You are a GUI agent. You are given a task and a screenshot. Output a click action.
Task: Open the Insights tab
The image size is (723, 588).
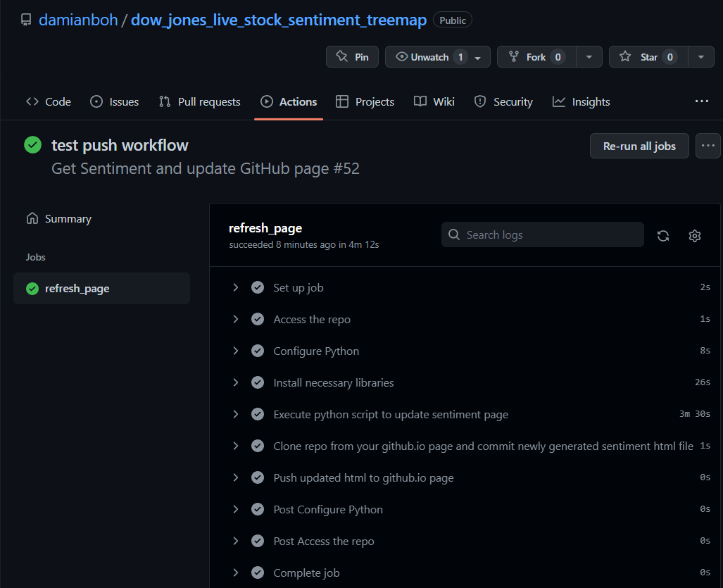tap(581, 101)
